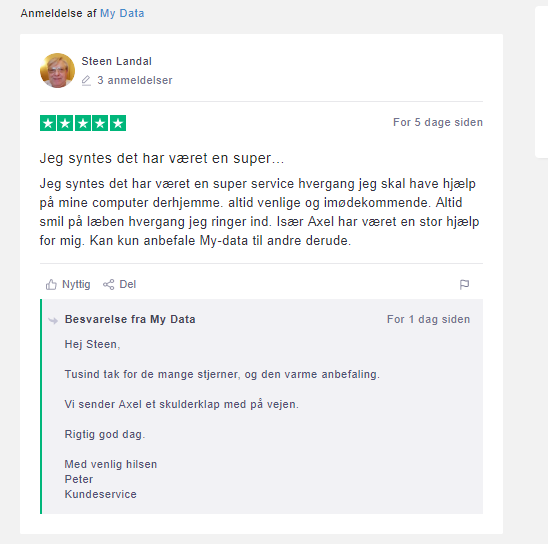Click the thumbs-up helpful icon

tap(51, 285)
